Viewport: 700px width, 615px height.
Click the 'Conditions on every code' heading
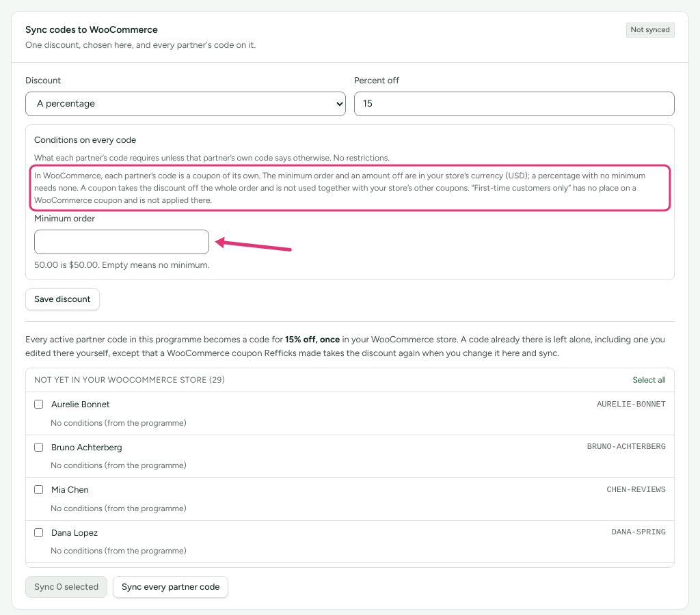pos(85,139)
